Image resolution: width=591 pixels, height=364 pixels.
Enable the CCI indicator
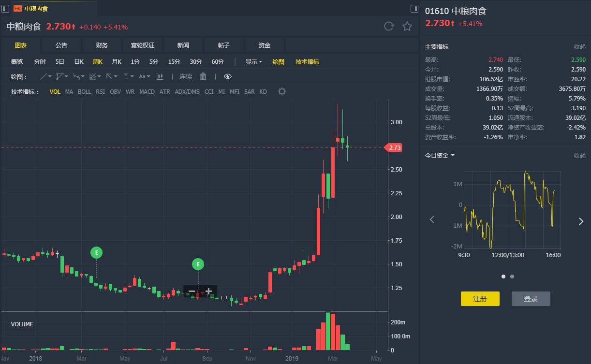coord(209,91)
